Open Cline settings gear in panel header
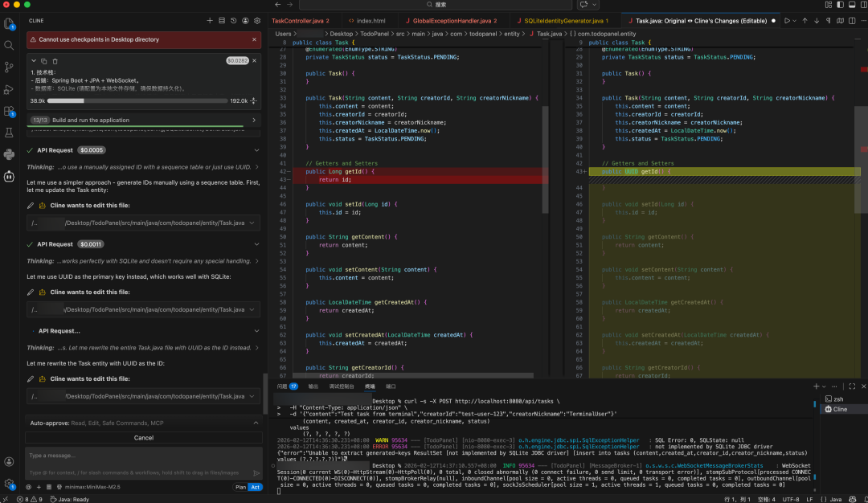This screenshot has width=868, height=503. 257,20
